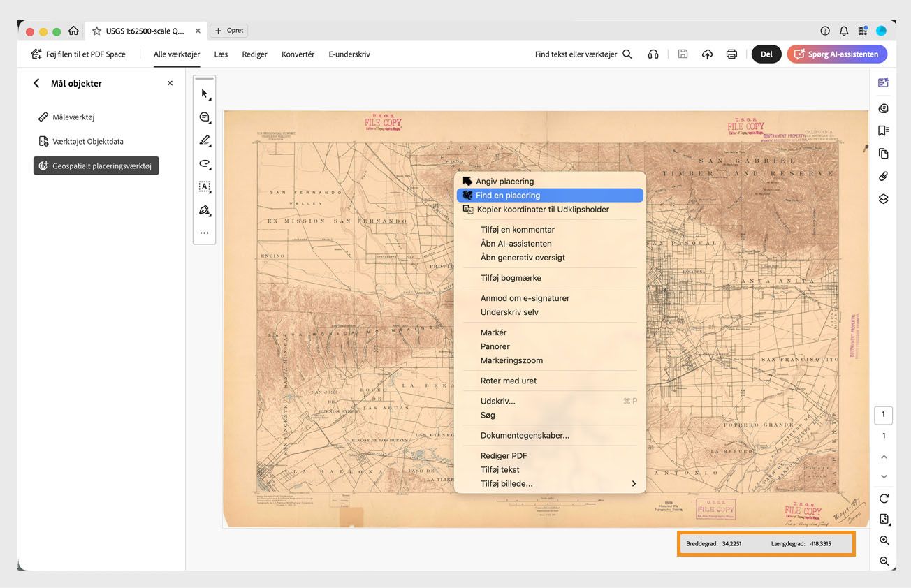
Task: Select the comment bubble tool
Action: pos(205,117)
